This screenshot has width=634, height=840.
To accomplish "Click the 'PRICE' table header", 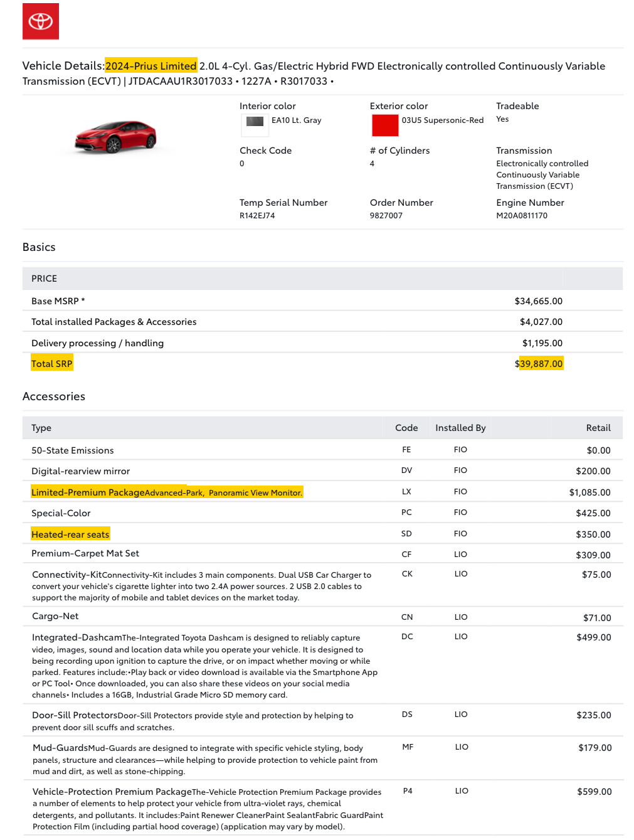I will coord(44,279).
